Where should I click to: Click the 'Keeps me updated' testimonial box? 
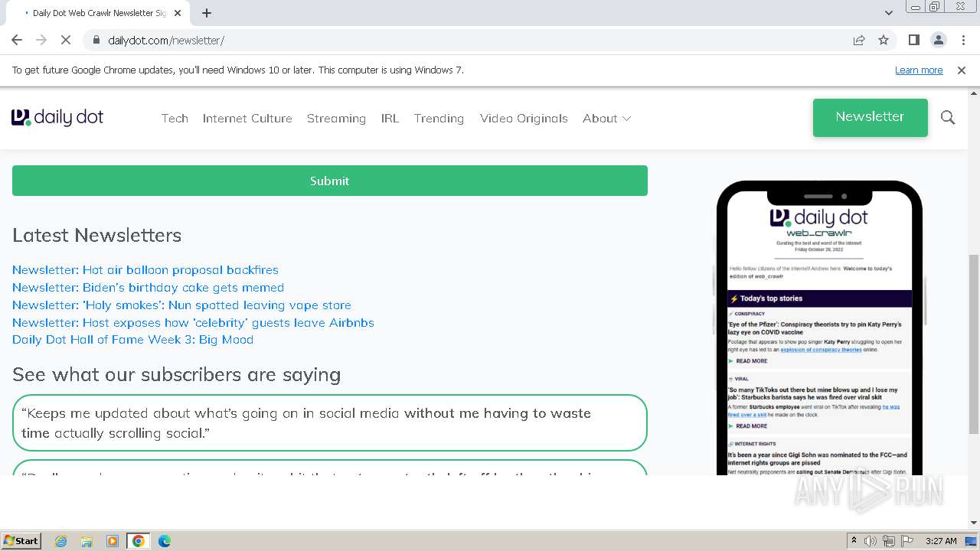coord(329,422)
